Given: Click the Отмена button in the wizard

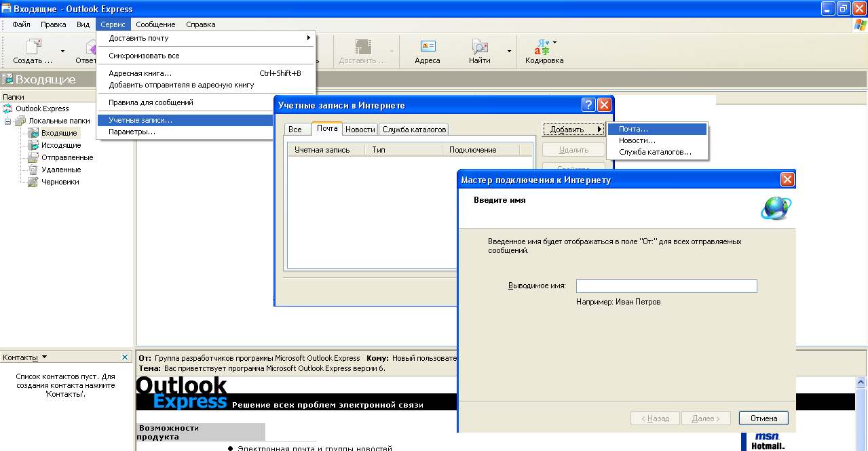Looking at the screenshot, I should point(763,418).
